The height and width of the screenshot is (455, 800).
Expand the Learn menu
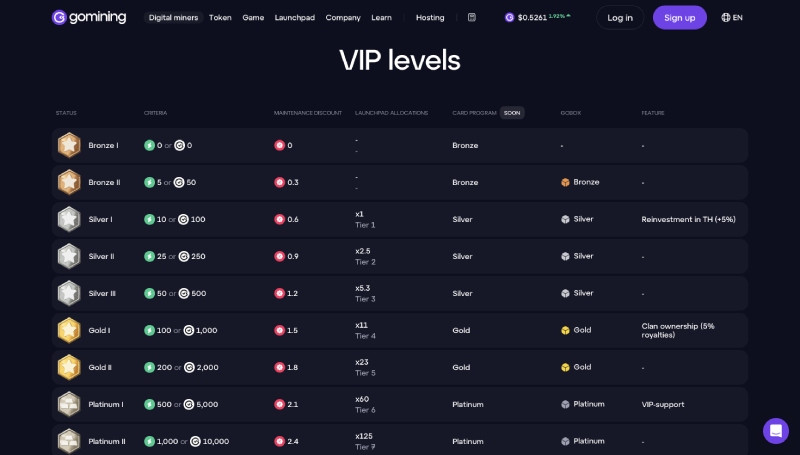point(381,17)
